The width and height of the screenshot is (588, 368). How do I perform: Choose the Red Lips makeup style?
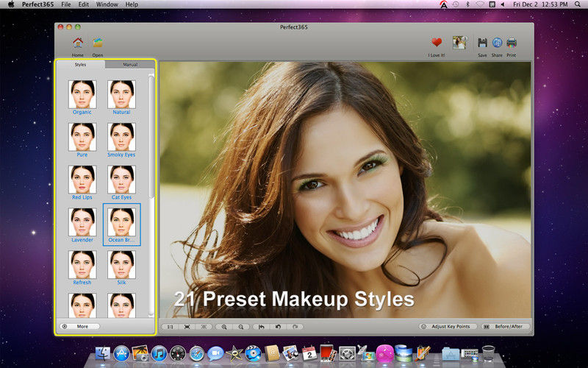(82, 180)
